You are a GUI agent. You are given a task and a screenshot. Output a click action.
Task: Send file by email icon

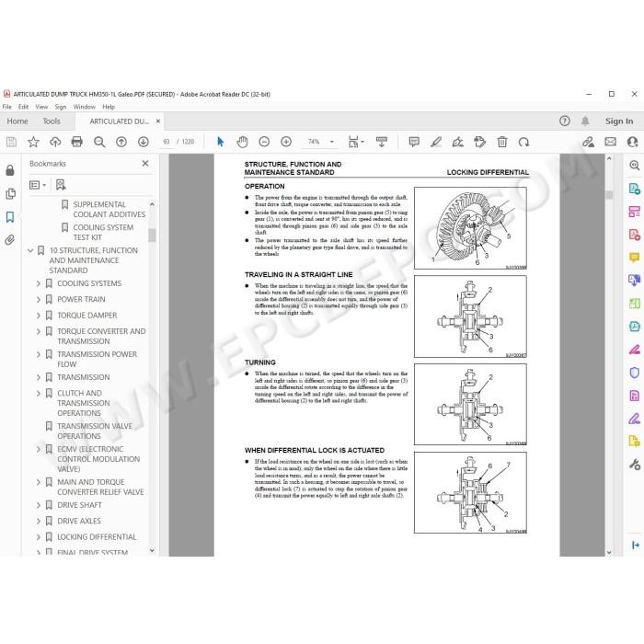[610, 142]
